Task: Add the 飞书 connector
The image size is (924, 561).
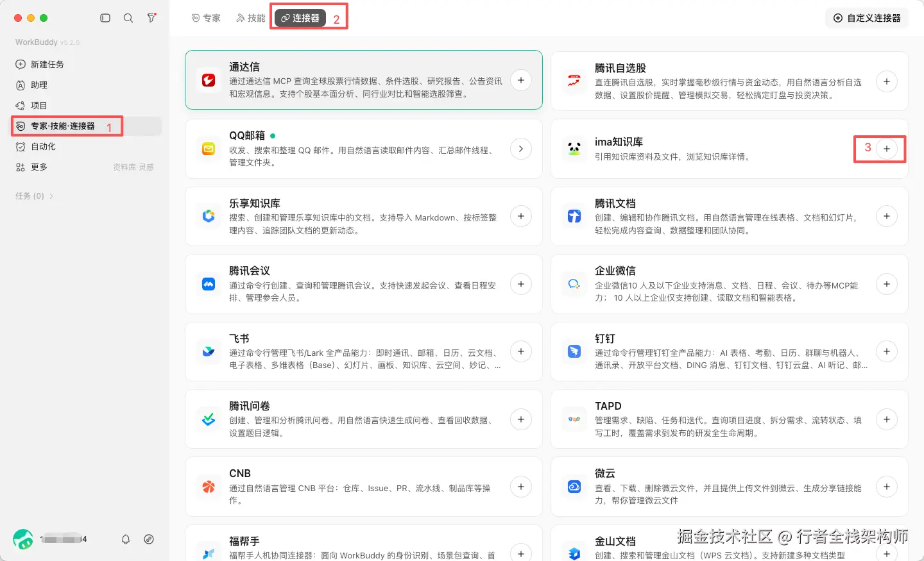Action: (521, 351)
